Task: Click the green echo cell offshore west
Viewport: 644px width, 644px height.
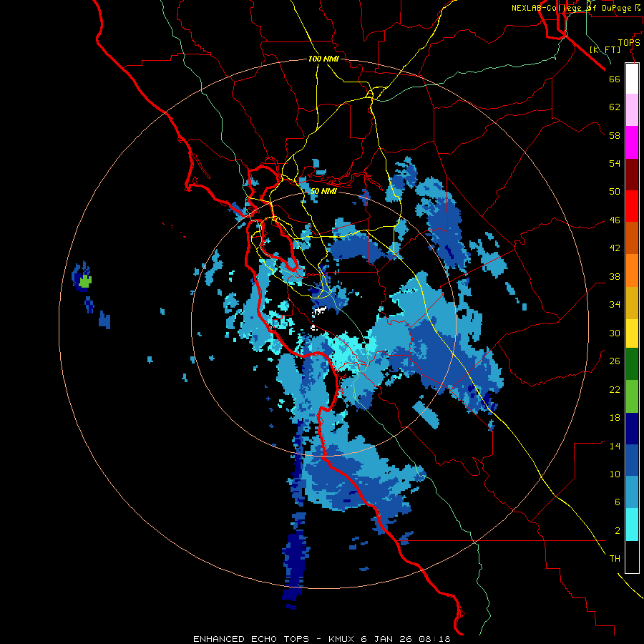Action: [x=85, y=281]
